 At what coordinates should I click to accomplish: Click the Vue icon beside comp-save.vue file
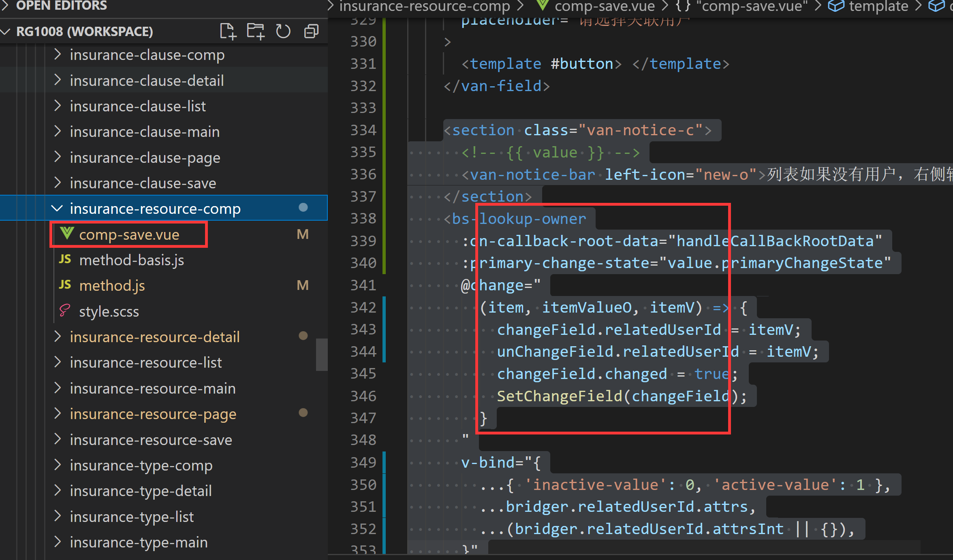click(67, 234)
